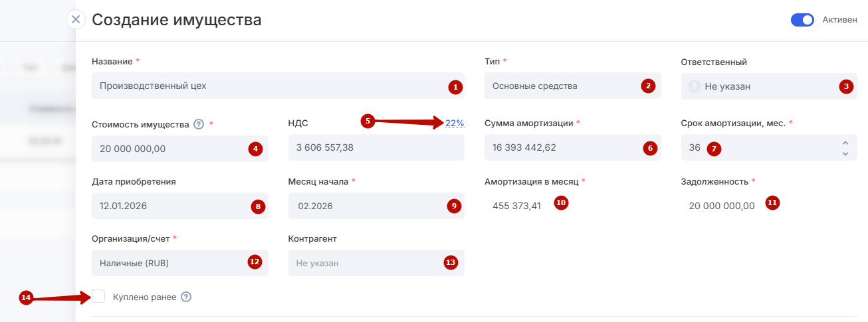Click the 22% VAT rate link
This screenshot has height=322, width=868.
tap(455, 123)
